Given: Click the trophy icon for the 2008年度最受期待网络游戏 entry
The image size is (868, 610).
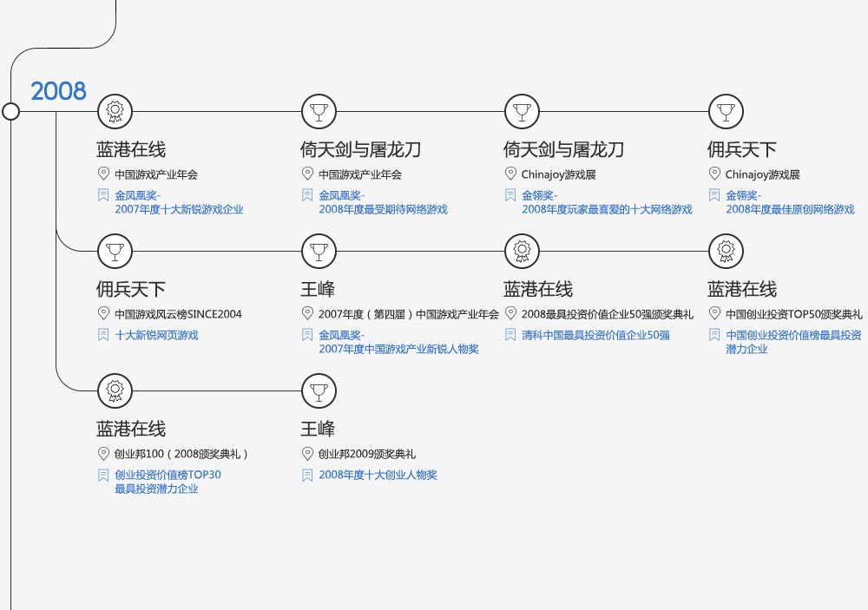Looking at the screenshot, I should [319, 111].
